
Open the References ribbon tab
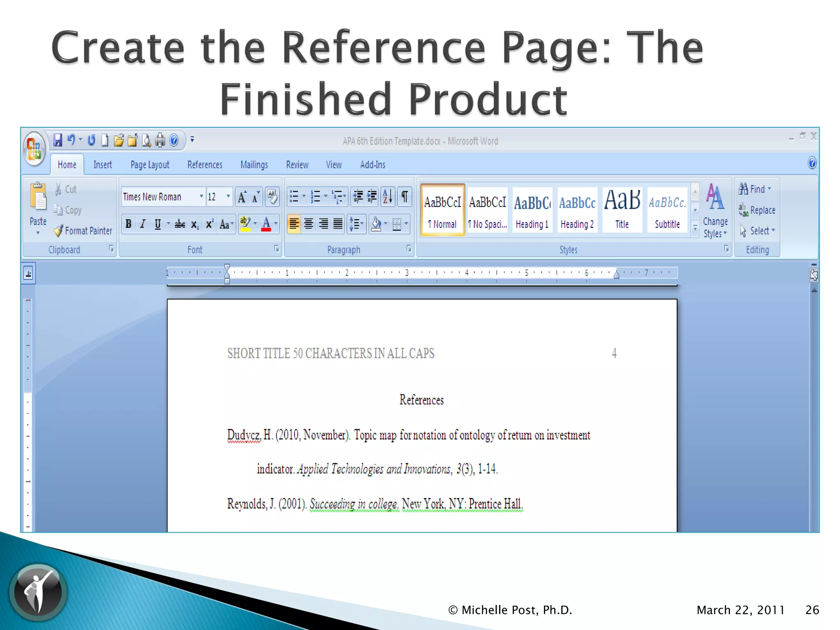[x=205, y=165]
